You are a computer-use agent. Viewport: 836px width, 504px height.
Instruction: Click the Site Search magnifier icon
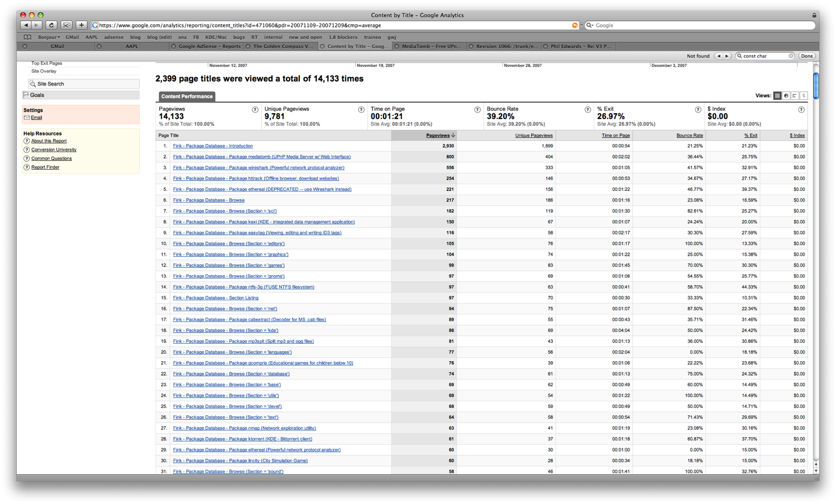point(33,84)
